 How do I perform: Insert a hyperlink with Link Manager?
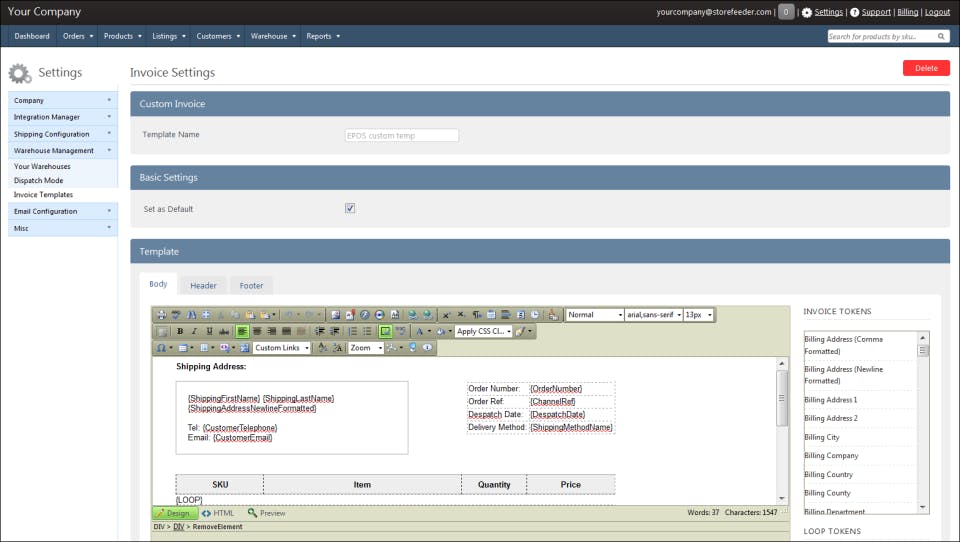[x=413, y=315]
